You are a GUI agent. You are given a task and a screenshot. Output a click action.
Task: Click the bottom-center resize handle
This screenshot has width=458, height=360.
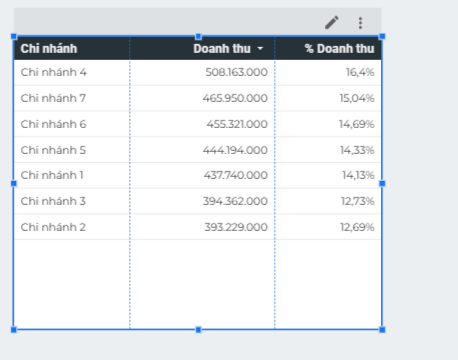(x=198, y=330)
